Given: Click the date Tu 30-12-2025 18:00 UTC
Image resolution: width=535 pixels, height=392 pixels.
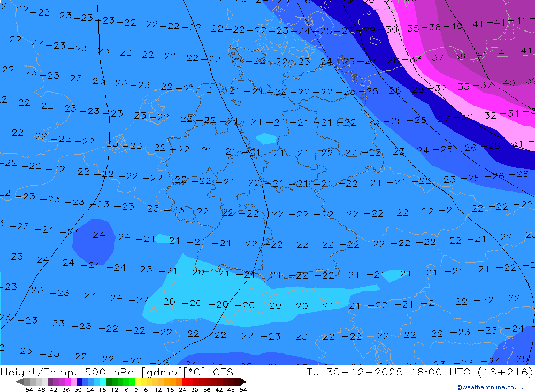Looking at the screenshot, I should coord(389,372).
